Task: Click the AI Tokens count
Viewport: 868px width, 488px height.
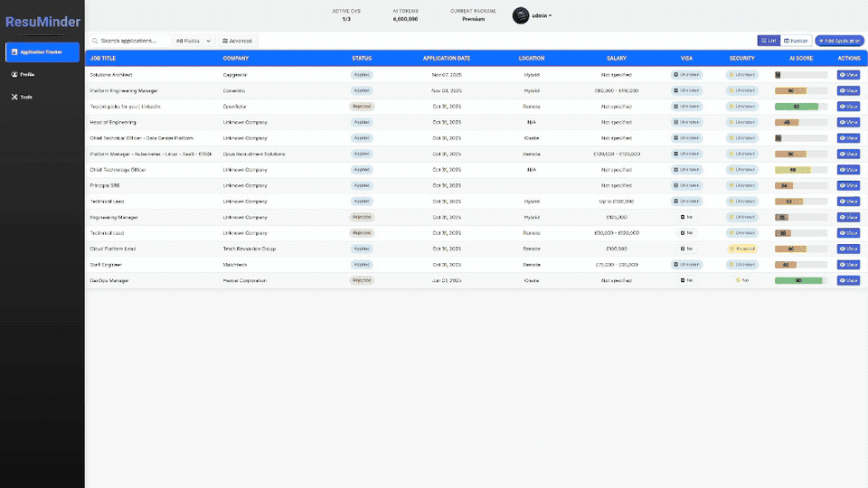Action: click(x=405, y=19)
